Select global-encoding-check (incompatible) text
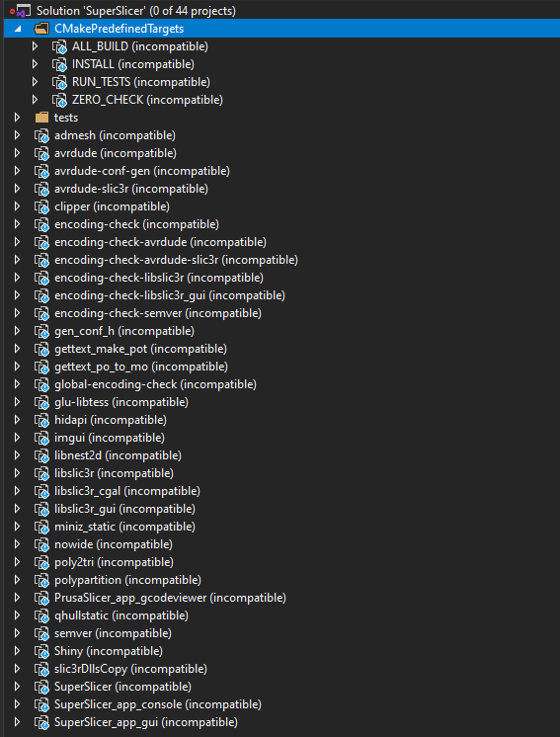 point(155,384)
